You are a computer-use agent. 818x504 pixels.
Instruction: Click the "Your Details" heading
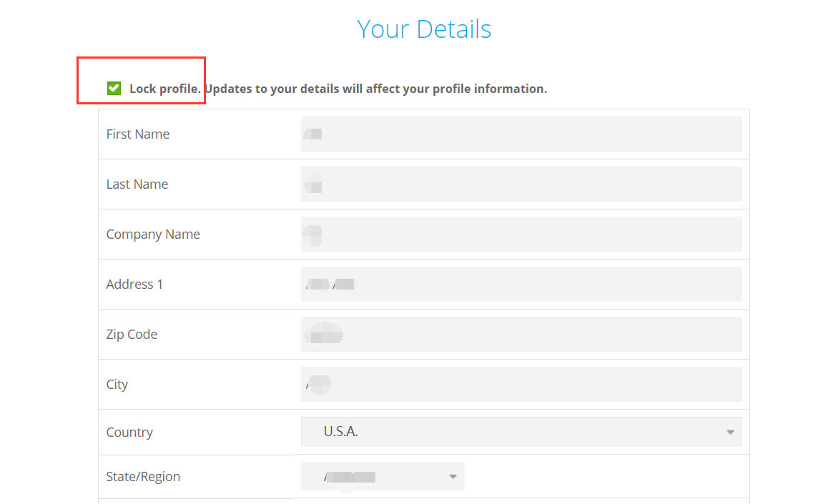tap(424, 29)
